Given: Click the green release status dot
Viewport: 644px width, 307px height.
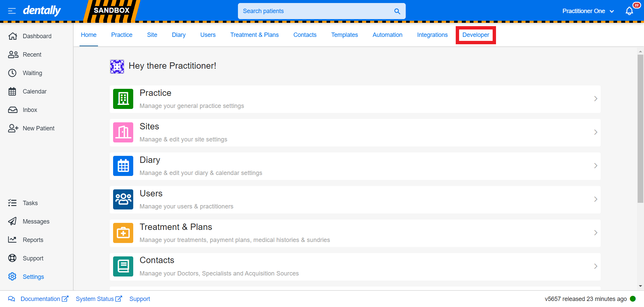Looking at the screenshot, I should pos(633,299).
